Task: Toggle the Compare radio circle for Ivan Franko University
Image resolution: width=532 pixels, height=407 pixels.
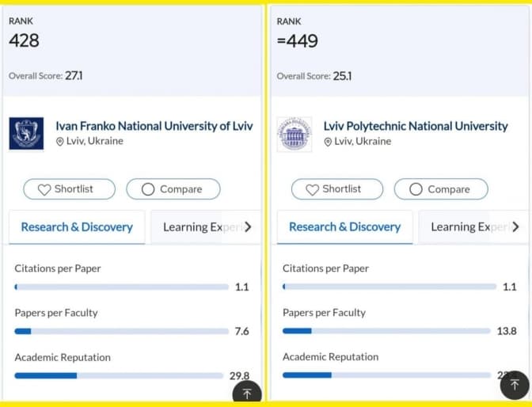Action: pyautogui.click(x=148, y=189)
